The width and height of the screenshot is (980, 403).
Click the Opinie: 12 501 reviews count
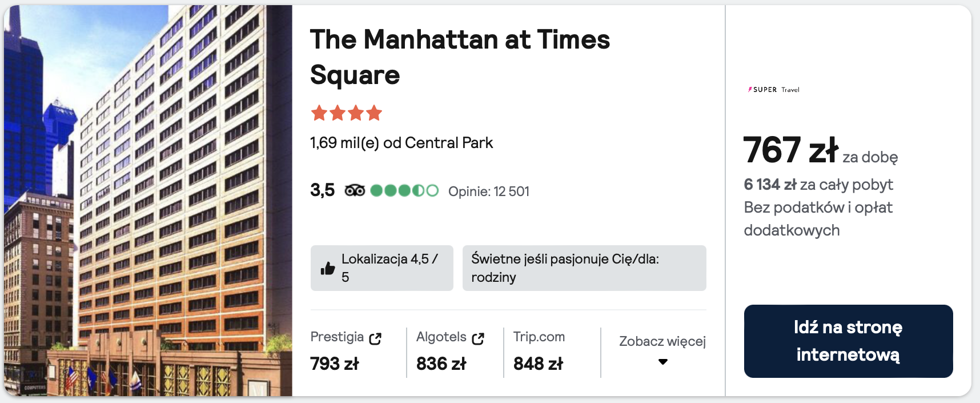[x=489, y=191]
